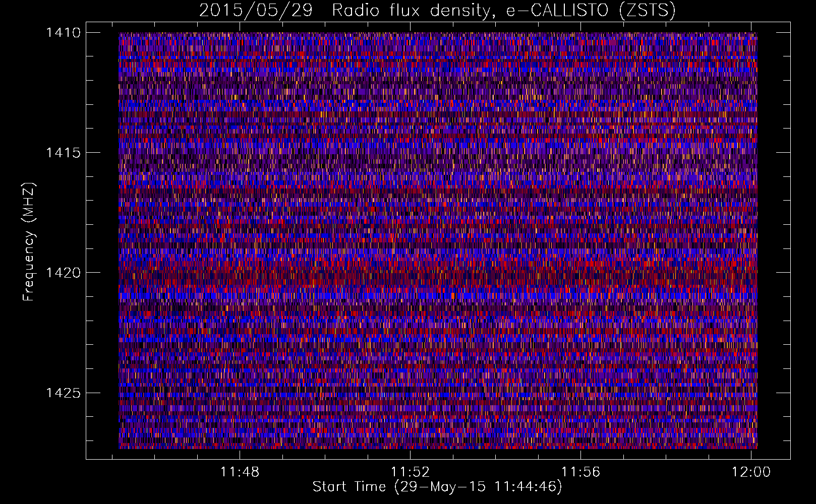Click the 1410 frequency tick label
Viewport: 816px width, 504px height.
pos(63,33)
